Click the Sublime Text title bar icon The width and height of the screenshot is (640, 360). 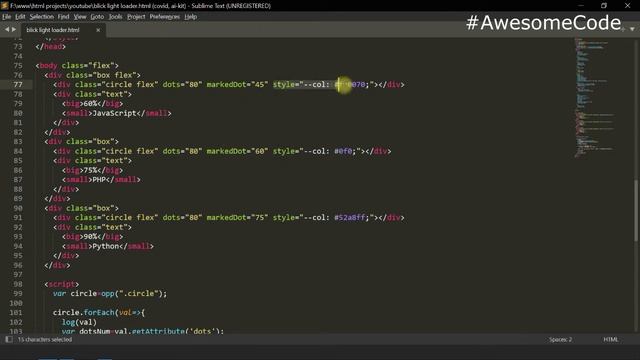(x=4, y=5)
